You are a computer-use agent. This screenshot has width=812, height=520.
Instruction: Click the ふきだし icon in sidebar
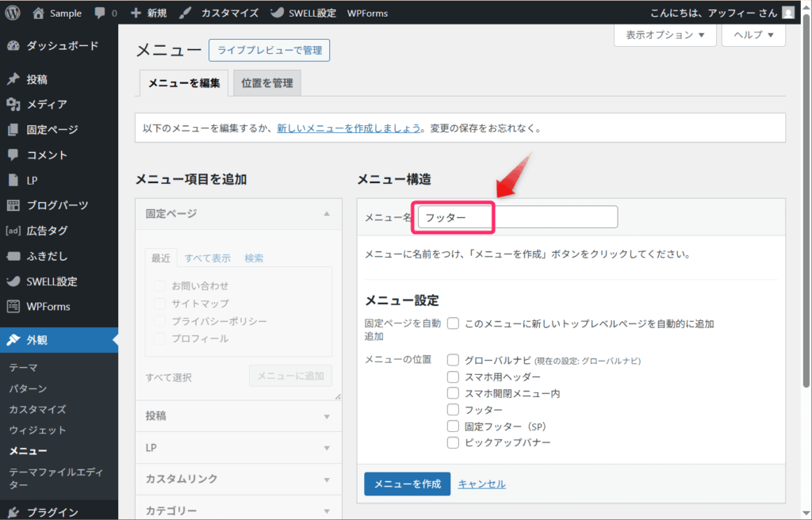tap(13, 256)
